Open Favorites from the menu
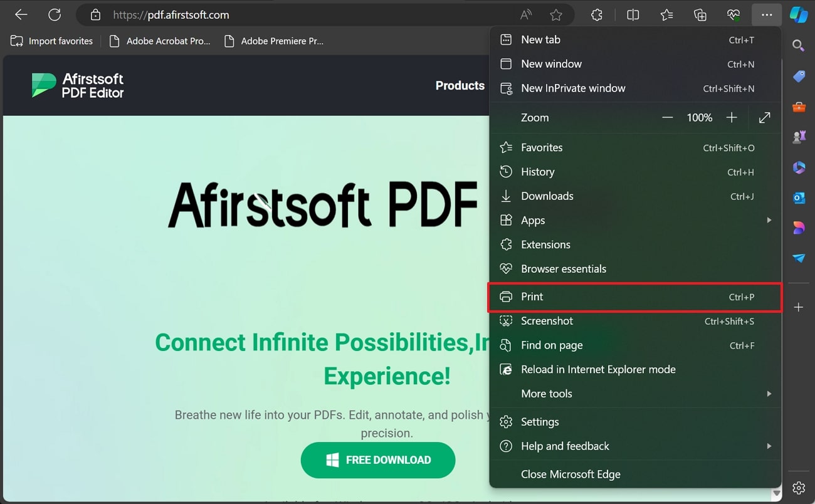 pos(635,148)
